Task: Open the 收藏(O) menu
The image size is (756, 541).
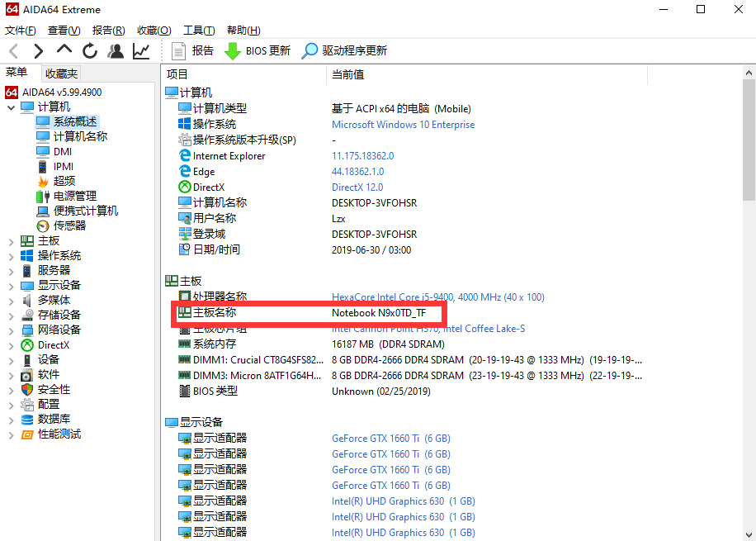Action: [154, 31]
